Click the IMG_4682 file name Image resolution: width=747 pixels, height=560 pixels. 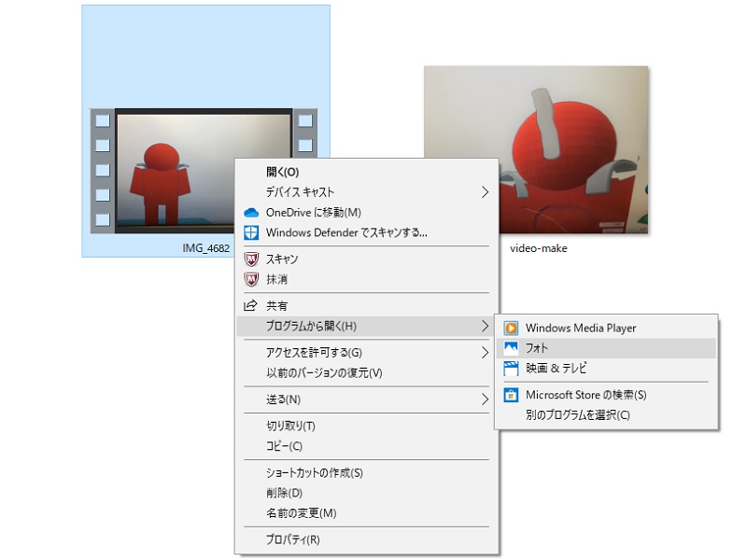click(205, 248)
